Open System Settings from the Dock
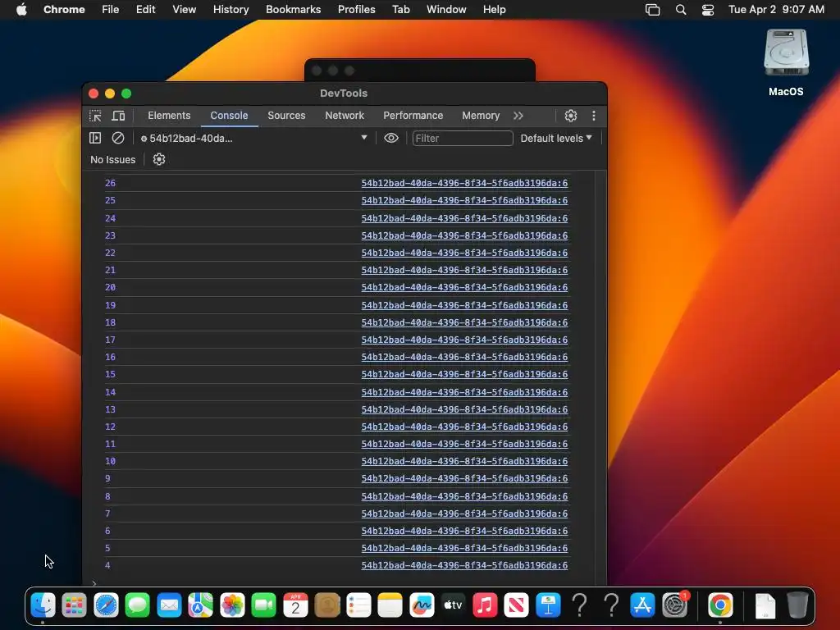Image resolution: width=840 pixels, height=630 pixels. (674, 605)
